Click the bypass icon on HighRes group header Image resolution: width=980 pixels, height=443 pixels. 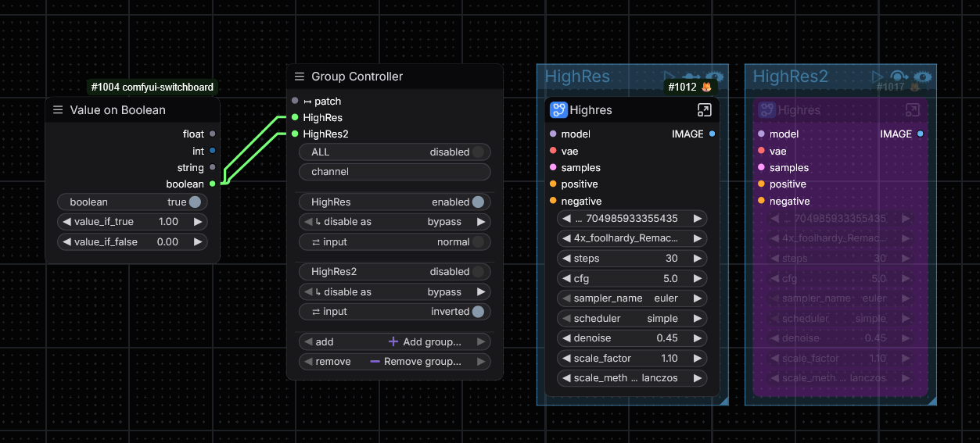pos(691,77)
